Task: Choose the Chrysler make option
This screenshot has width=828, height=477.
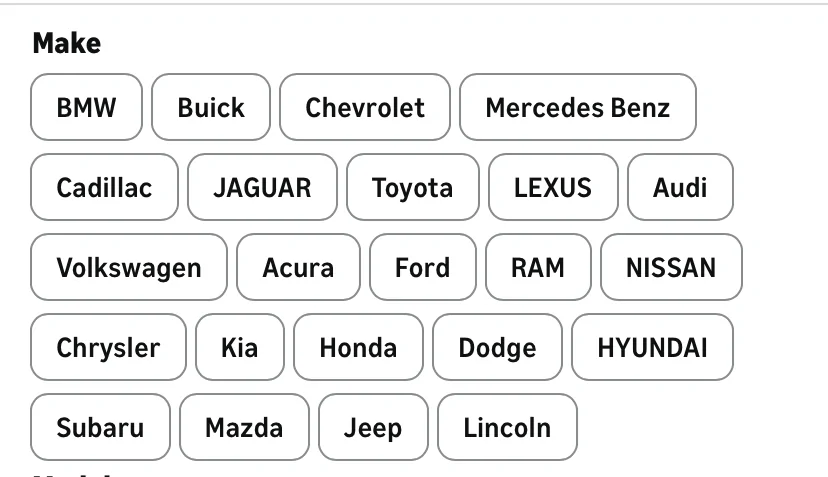Action: 108,348
